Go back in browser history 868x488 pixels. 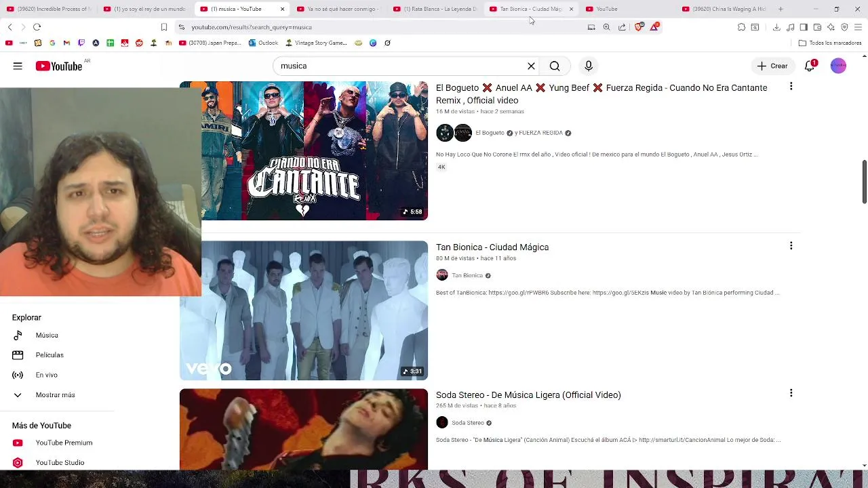pyautogui.click(x=9, y=27)
